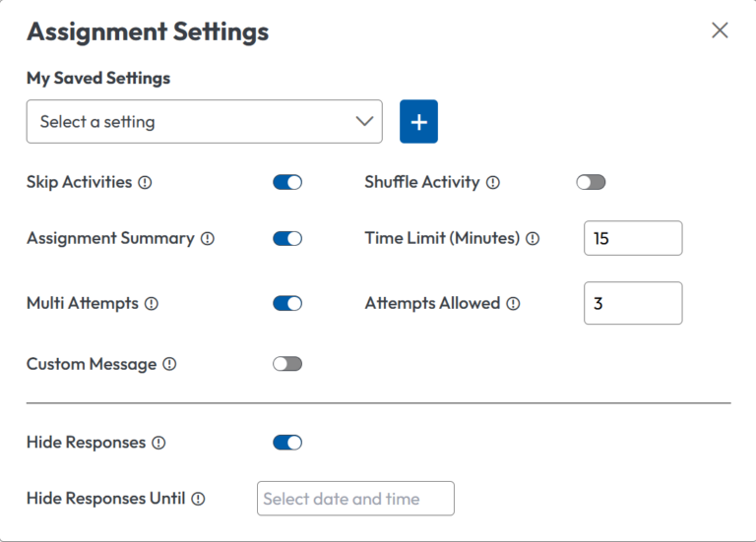Click info icon beside Time Limit (Minutes)
Viewport: 756px width, 542px height.
coord(533,238)
